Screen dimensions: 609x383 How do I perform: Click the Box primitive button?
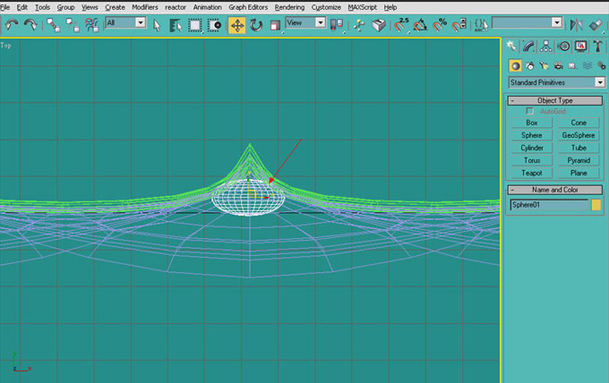[x=532, y=123]
